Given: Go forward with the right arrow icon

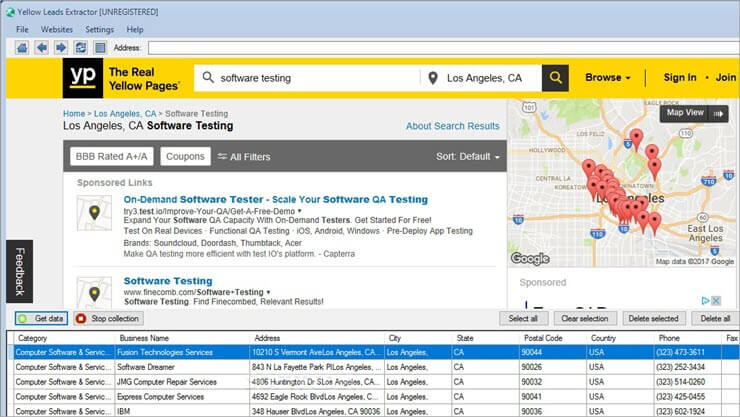Looking at the screenshot, I should point(61,48).
